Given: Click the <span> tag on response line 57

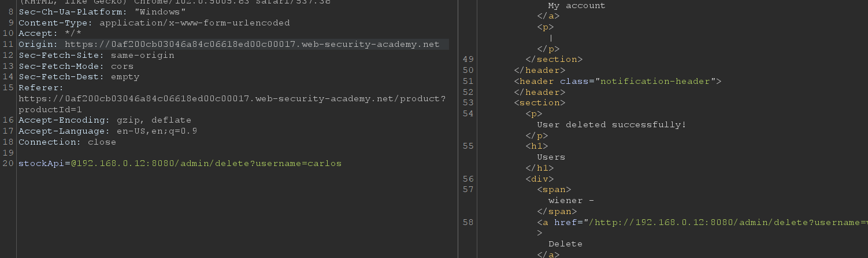Looking at the screenshot, I should point(554,190).
